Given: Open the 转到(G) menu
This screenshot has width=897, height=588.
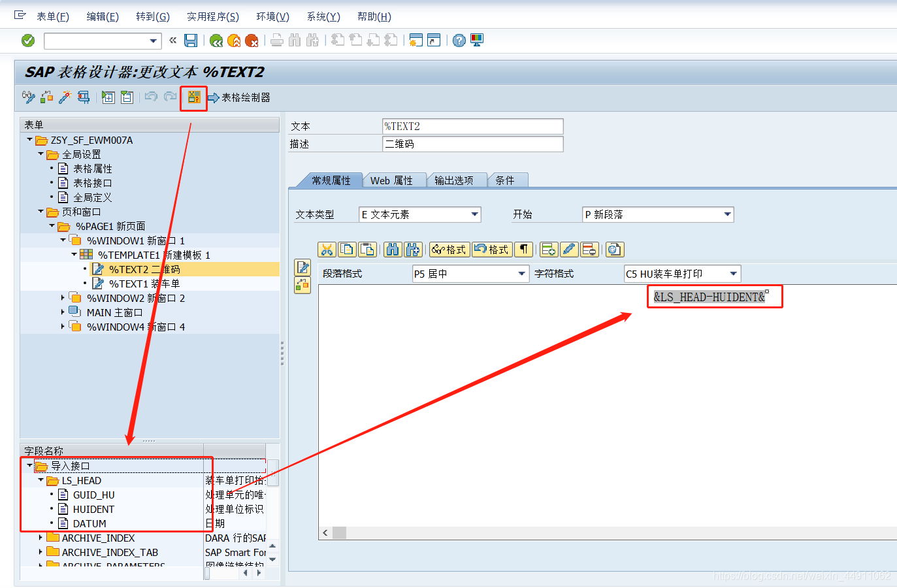Looking at the screenshot, I should point(153,16).
